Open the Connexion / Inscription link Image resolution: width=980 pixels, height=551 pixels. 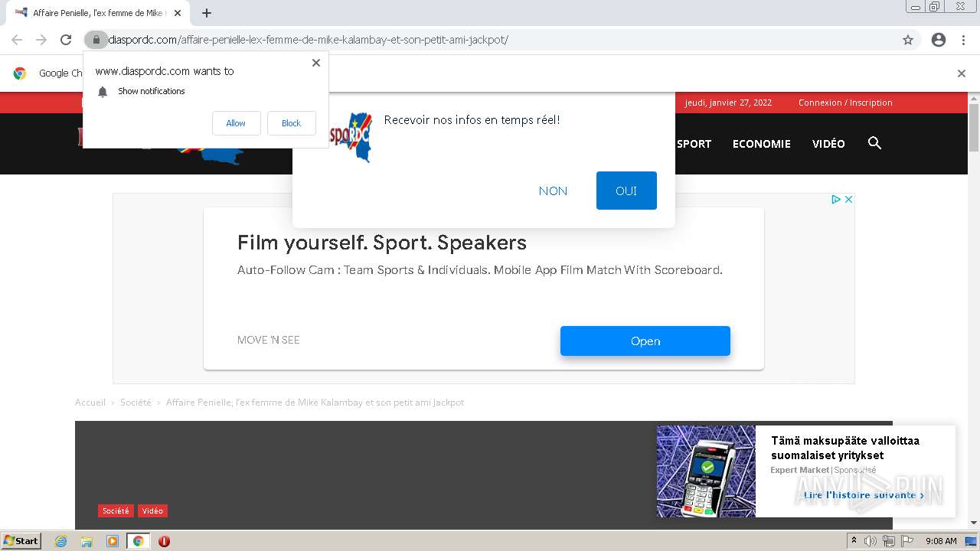(x=845, y=103)
